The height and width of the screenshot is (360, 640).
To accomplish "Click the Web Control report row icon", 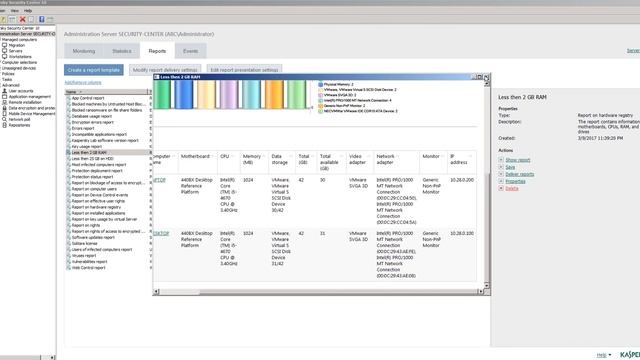I will pyautogui.click(x=69, y=268).
